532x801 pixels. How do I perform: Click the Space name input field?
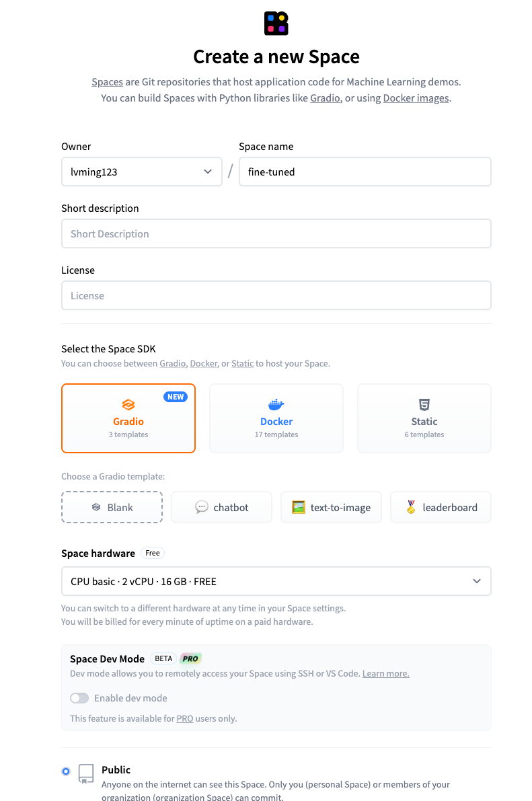[x=365, y=171]
